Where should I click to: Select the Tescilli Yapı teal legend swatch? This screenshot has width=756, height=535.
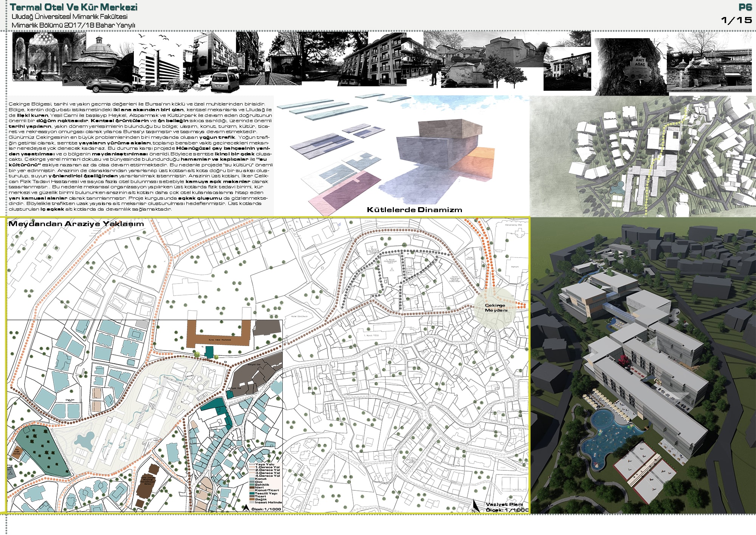point(252,493)
